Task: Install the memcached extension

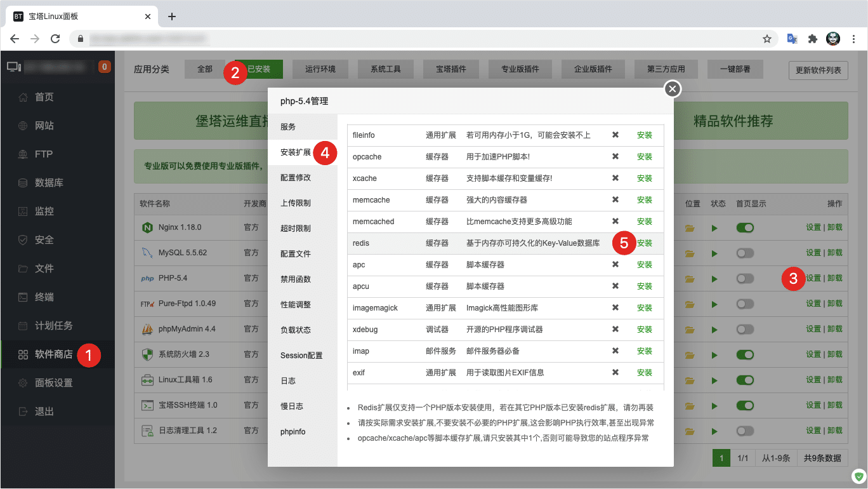Action: (645, 222)
